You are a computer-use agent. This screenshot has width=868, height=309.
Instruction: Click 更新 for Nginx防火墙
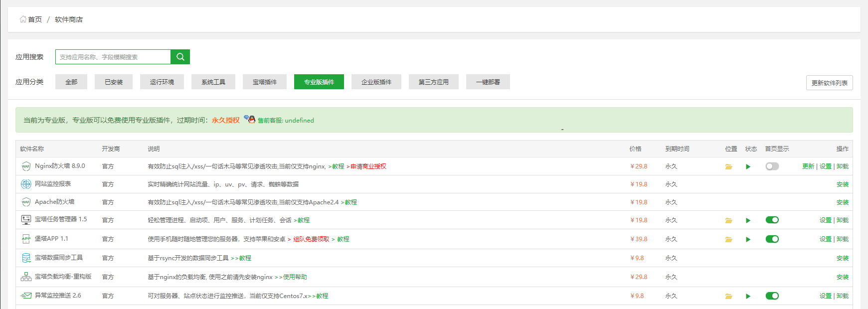click(x=808, y=166)
